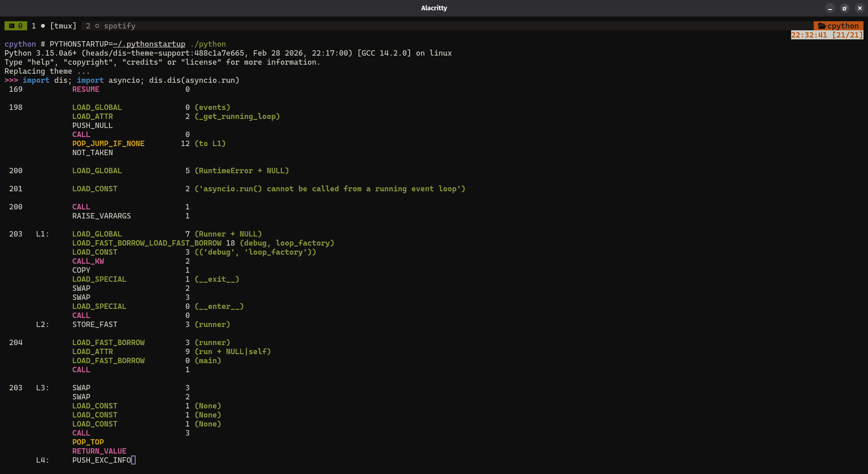Viewport: 868px width, 474px height.
Task: Click the (run + NULL|self) argument
Action: pos(233,351)
